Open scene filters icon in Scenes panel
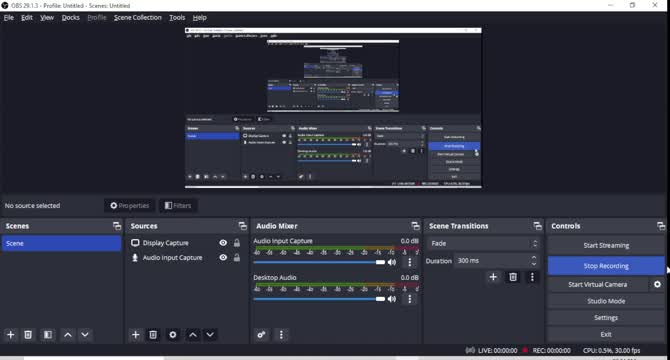This screenshot has height=360, width=670. (48, 335)
